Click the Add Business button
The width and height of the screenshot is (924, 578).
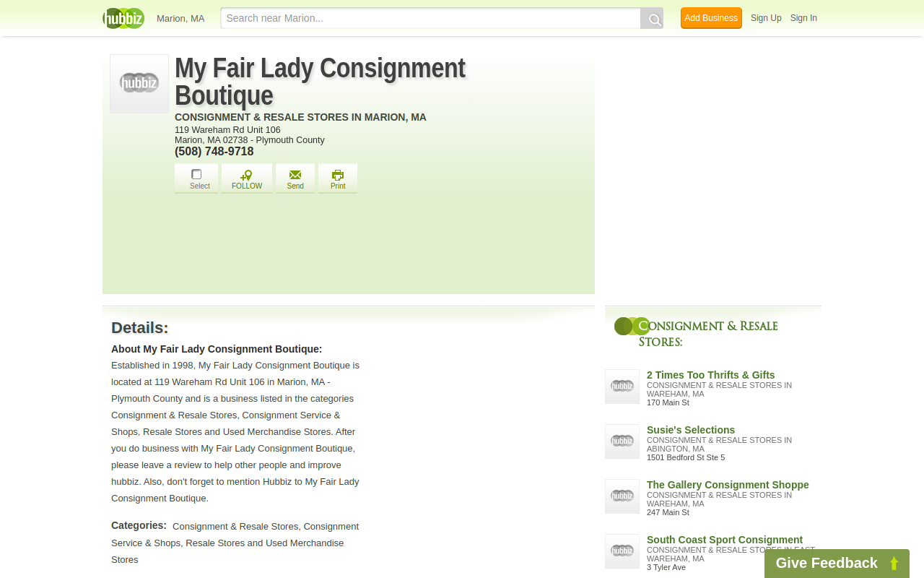[x=711, y=18]
